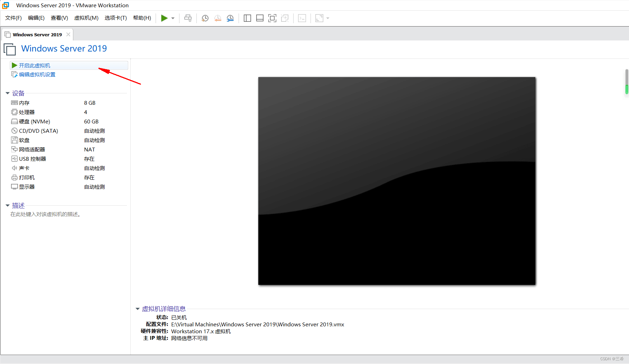The width and height of the screenshot is (629, 364).
Task: Open the 文件(F) menu
Action: (13, 18)
